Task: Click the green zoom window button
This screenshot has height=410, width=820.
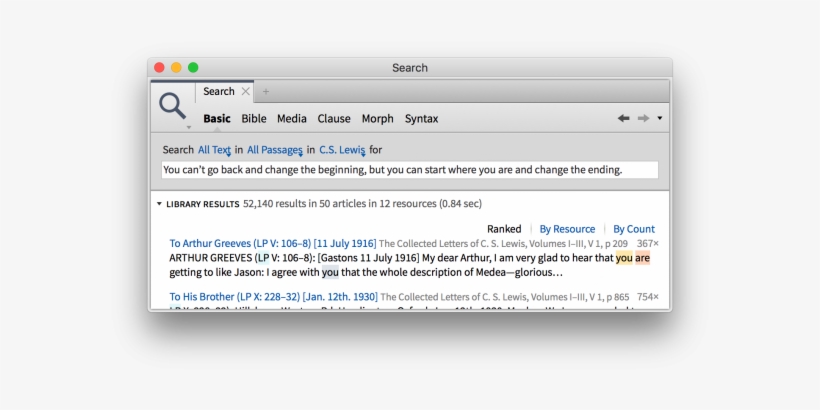Action: (193, 67)
